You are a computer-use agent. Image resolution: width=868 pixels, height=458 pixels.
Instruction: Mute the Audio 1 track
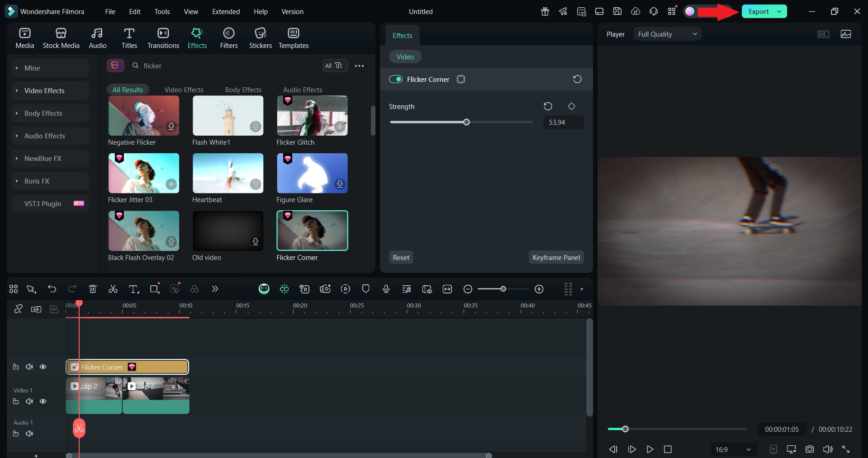[x=29, y=434]
